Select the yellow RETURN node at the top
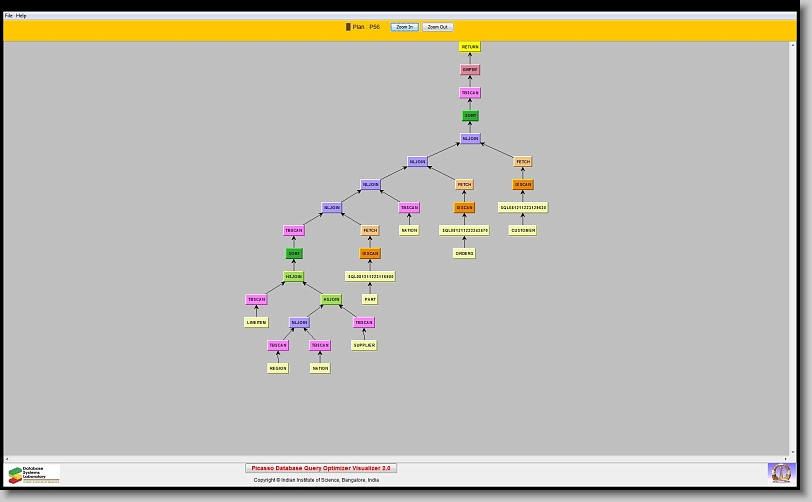Image resolution: width=812 pixels, height=502 pixels. 470,47
